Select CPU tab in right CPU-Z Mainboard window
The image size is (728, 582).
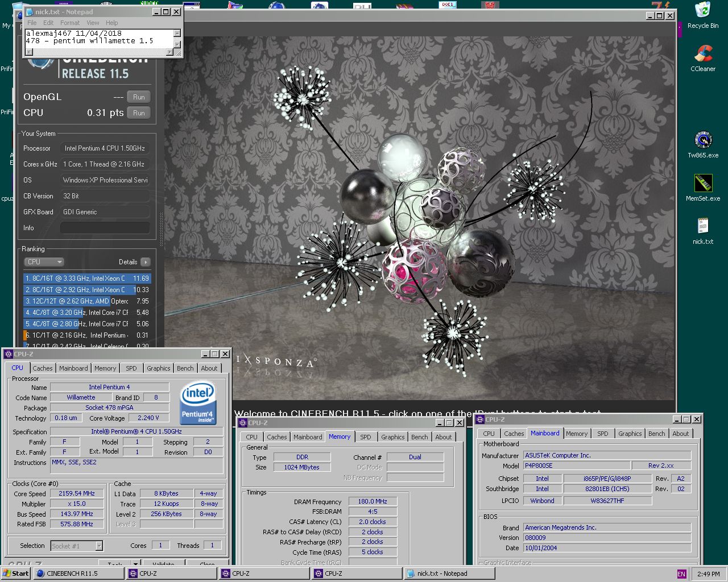489,434
